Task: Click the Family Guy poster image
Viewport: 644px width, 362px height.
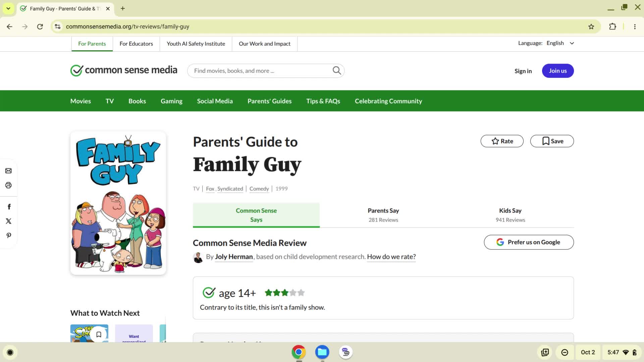Action: [118, 203]
